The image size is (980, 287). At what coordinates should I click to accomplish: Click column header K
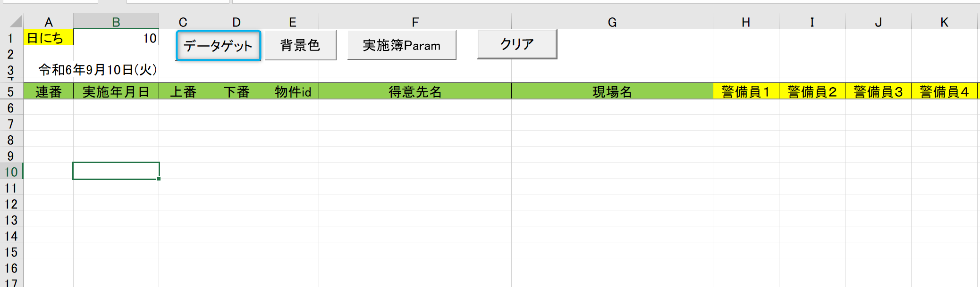[x=944, y=22]
